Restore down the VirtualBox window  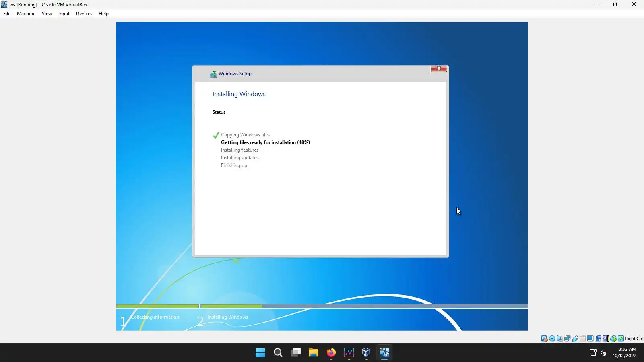(x=615, y=4)
